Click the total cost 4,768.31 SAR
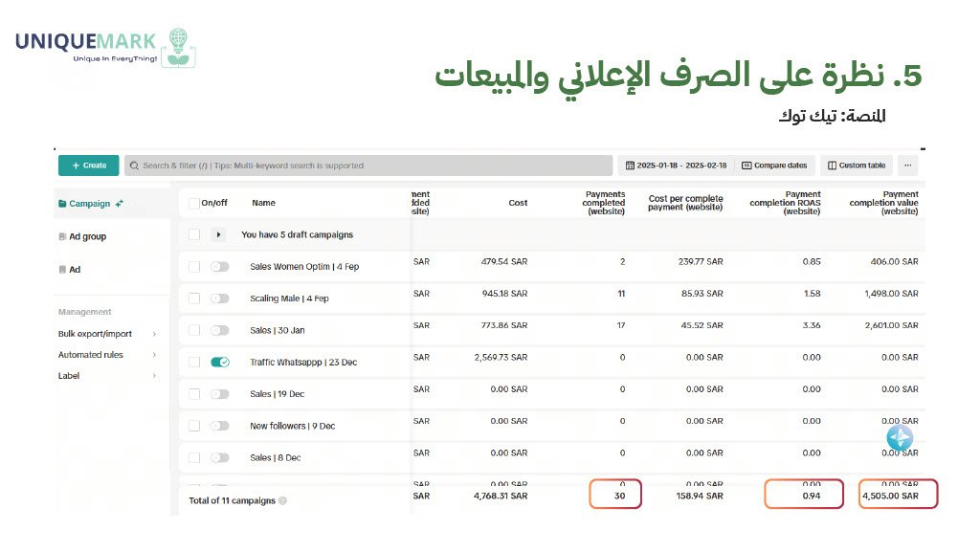This screenshot has height=552, width=980. (x=501, y=496)
